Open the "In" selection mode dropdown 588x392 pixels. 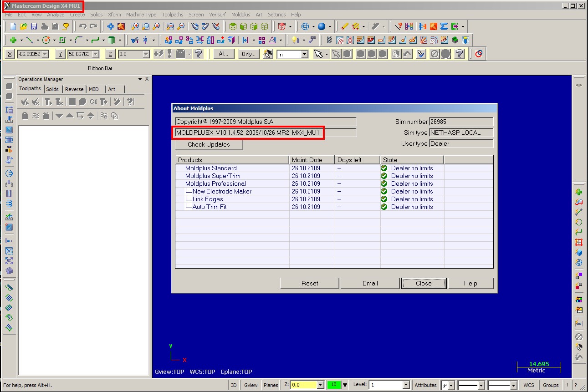[x=305, y=54]
